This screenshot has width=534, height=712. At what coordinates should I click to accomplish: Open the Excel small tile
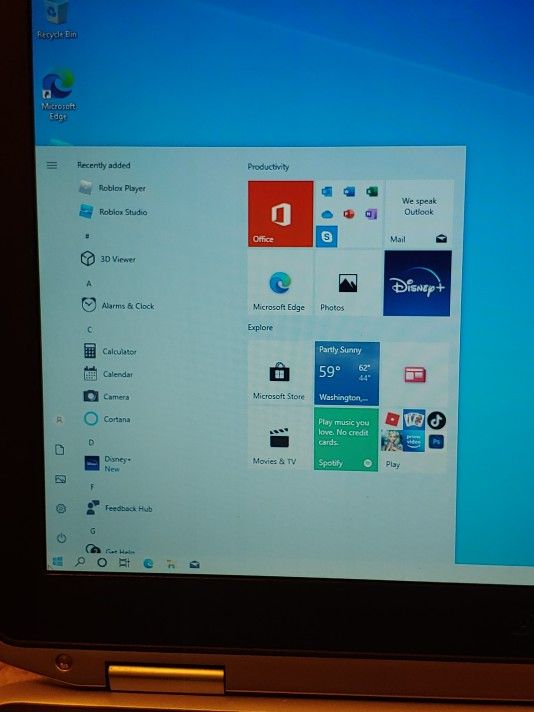click(x=372, y=191)
